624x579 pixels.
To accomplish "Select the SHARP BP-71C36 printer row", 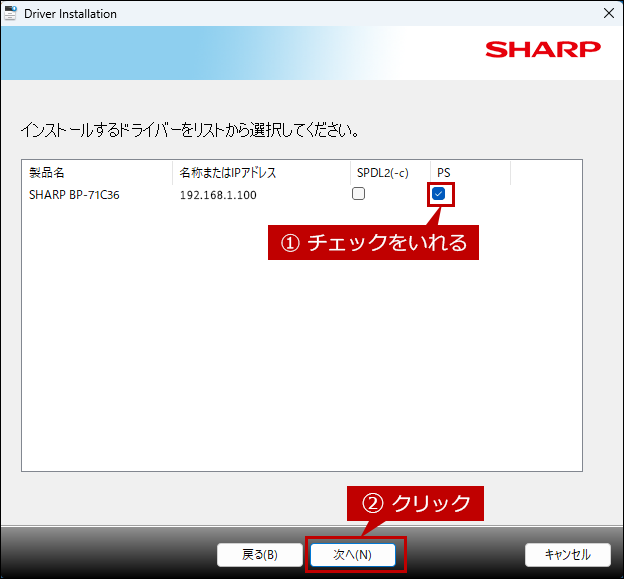I will tap(73, 195).
